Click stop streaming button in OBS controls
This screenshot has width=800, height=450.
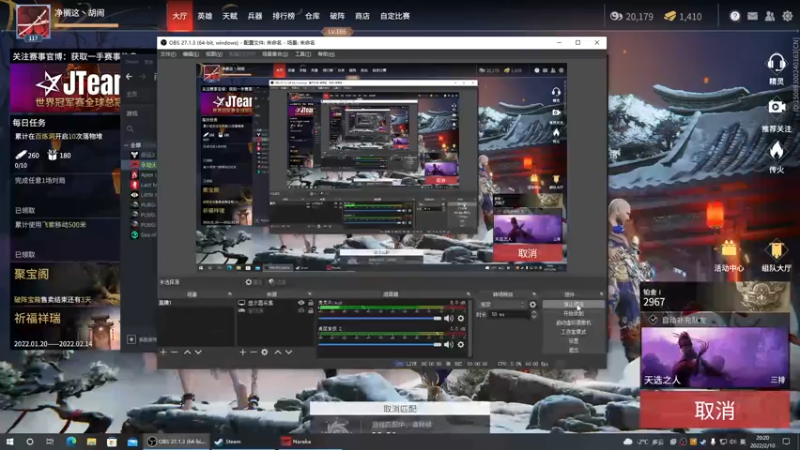[x=573, y=304]
